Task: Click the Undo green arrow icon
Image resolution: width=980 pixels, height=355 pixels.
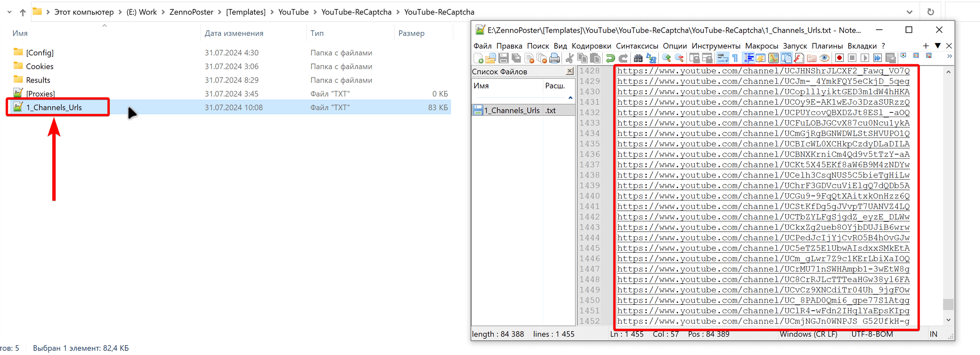Action: click(x=610, y=58)
